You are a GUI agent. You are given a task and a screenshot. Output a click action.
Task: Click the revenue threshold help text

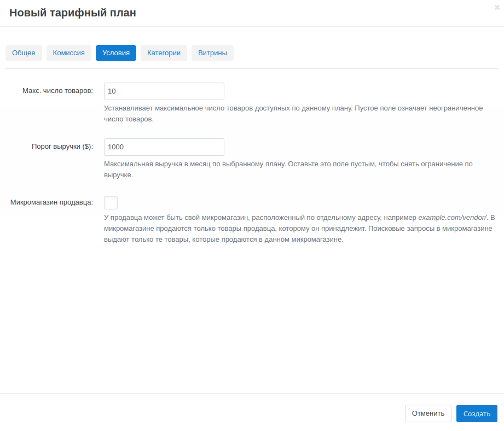click(x=288, y=169)
